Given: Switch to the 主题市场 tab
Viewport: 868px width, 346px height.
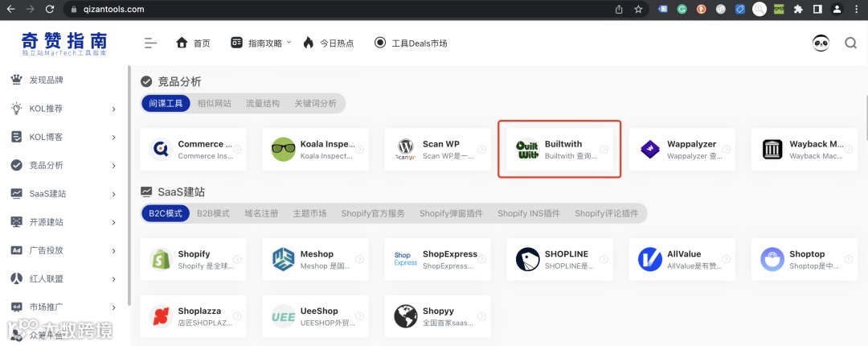Looking at the screenshot, I should (309, 213).
